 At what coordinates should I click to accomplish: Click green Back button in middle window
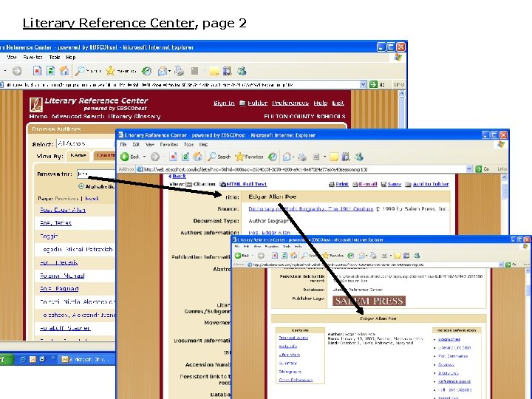click(125, 157)
